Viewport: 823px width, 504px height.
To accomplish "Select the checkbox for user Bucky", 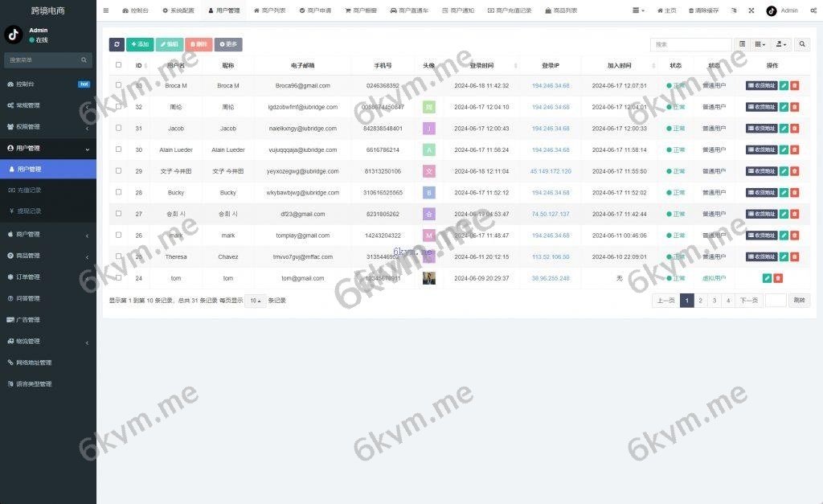I will pos(117,192).
